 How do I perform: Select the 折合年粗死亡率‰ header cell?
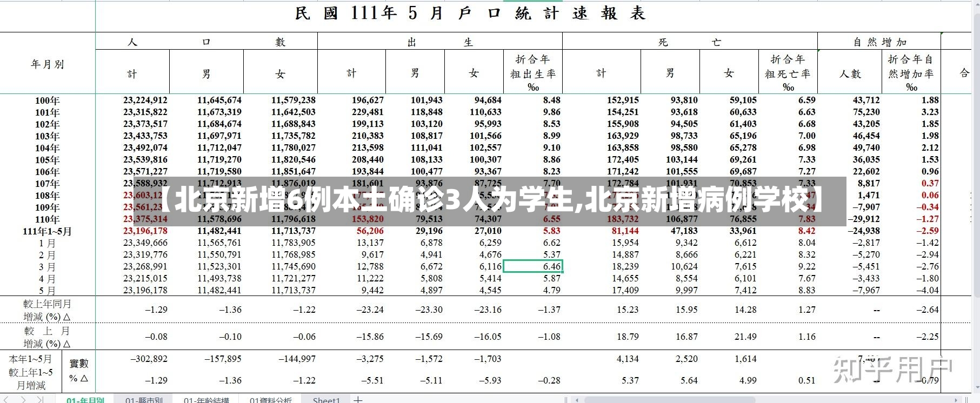[788, 72]
